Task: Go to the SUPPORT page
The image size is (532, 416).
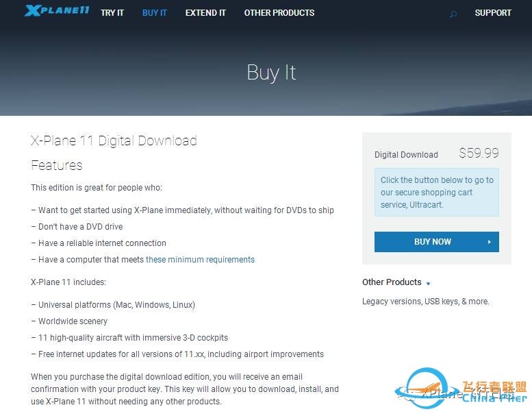Action: [x=493, y=13]
